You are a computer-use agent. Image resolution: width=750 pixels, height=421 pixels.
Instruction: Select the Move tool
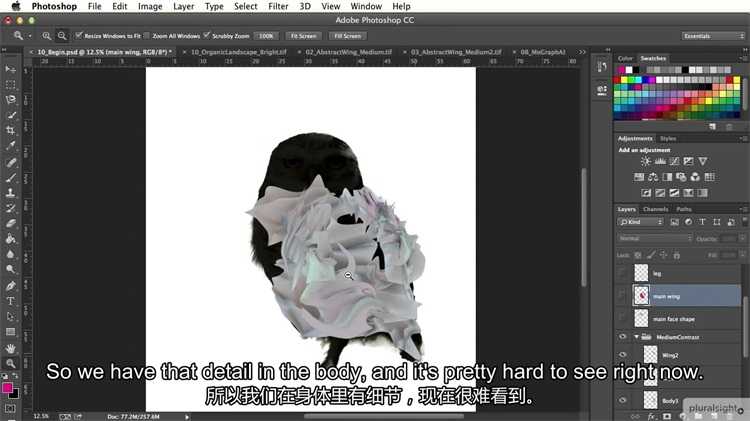[x=10, y=69]
